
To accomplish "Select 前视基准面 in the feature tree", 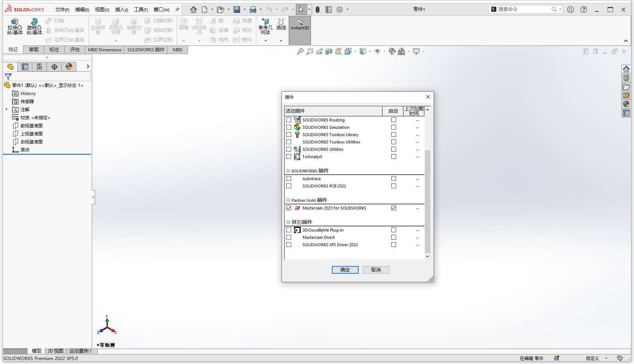I will coord(31,125).
